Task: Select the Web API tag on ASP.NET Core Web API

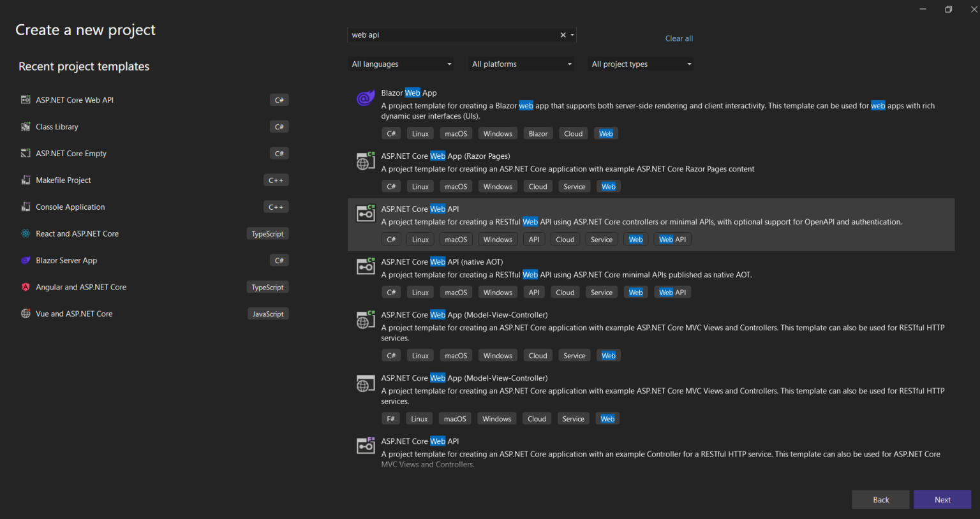Action: click(672, 238)
